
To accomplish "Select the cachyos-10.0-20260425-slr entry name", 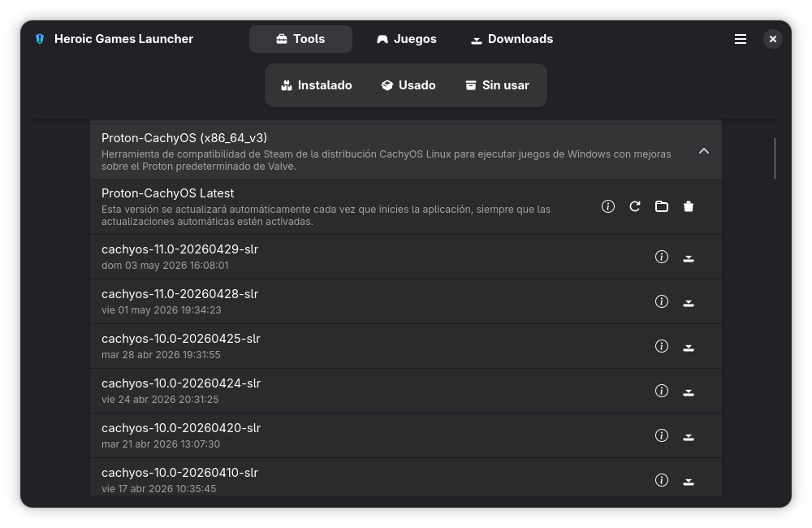I will tap(181, 339).
